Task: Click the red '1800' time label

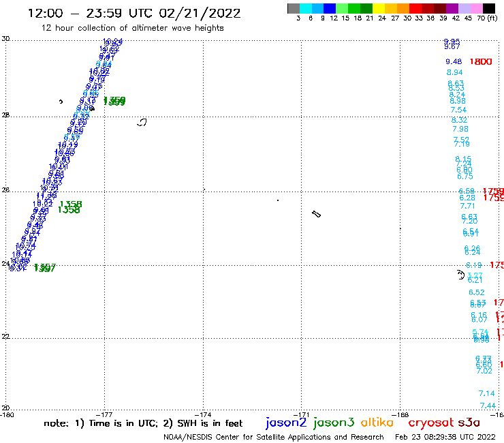Action: (481, 62)
